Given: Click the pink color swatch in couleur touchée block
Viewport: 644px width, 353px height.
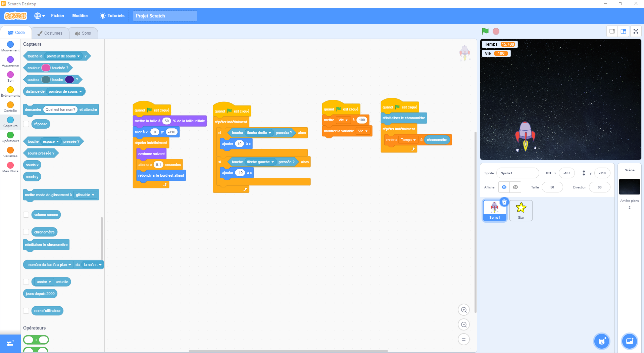Looking at the screenshot, I should click(x=46, y=68).
